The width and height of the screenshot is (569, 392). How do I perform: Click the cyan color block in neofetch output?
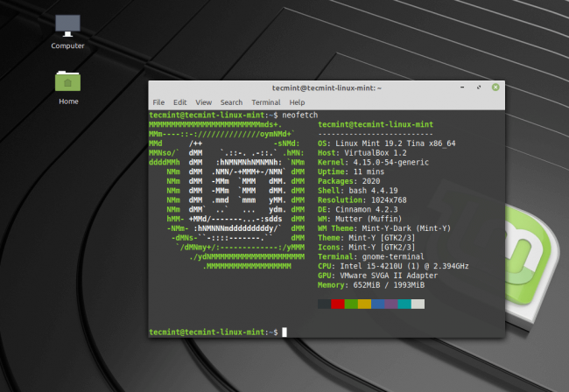coord(404,304)
